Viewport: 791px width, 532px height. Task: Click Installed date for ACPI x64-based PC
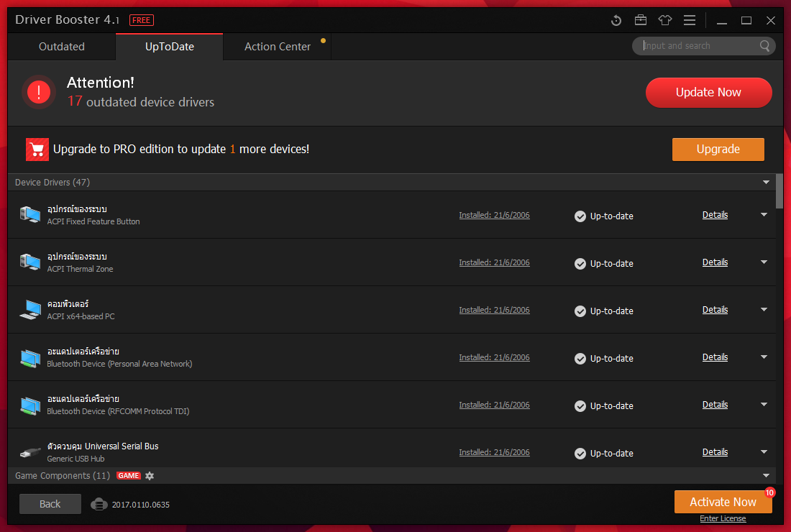tap(495, 310)
